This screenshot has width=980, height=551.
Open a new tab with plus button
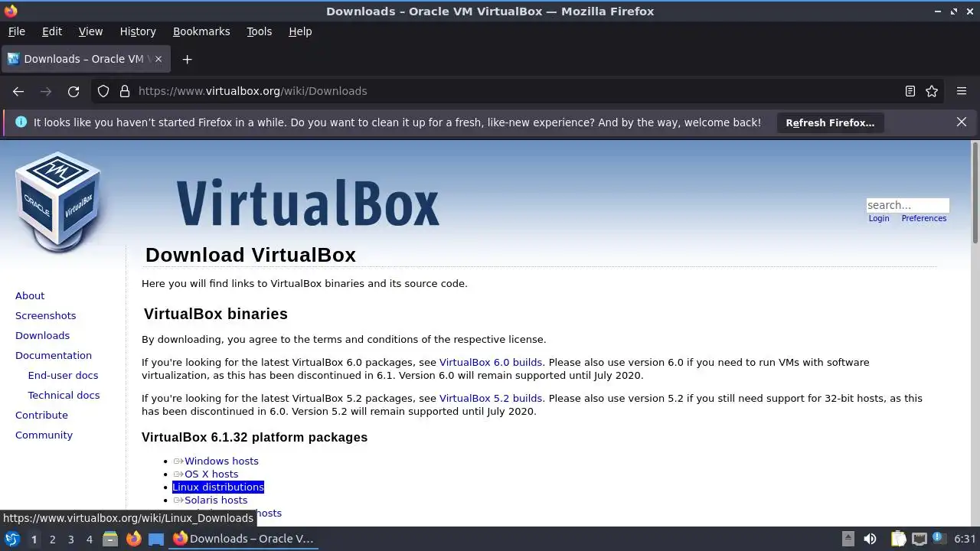tap(187, 59)
